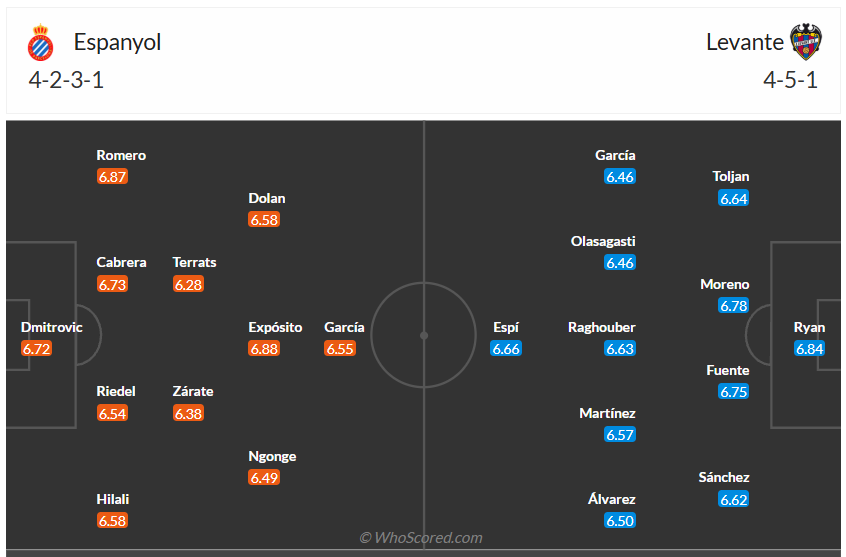Select player Raghouber's name
The height and width of the screenshot is (557, 846).
pos(601,327)
